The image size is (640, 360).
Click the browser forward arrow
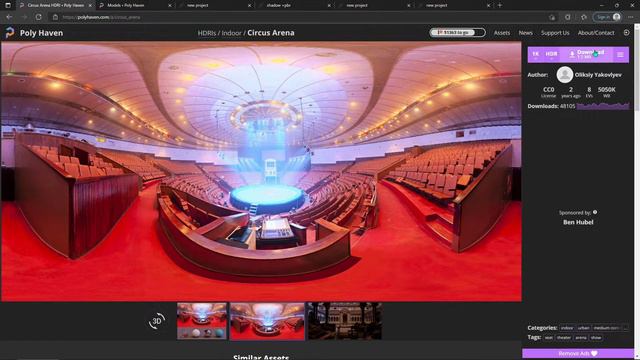click(x=24, y=17)
